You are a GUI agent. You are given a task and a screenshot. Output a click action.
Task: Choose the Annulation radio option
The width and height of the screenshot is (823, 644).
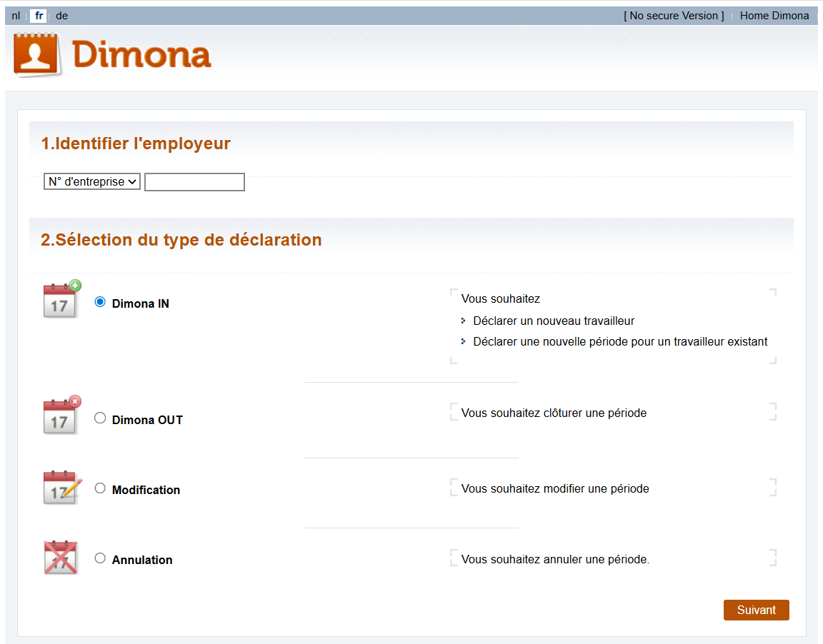click(100, 558)
